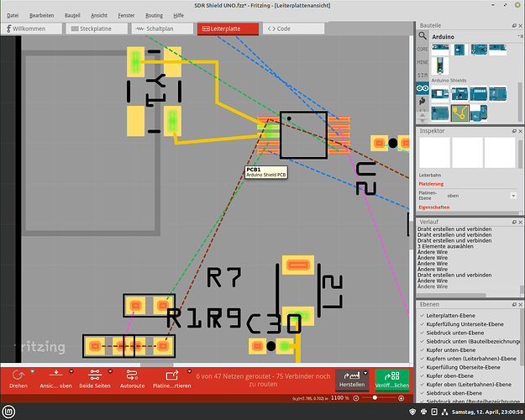Pick the tall Arduino Nano thumbnail
525x420 pixels.
point(440,66)
